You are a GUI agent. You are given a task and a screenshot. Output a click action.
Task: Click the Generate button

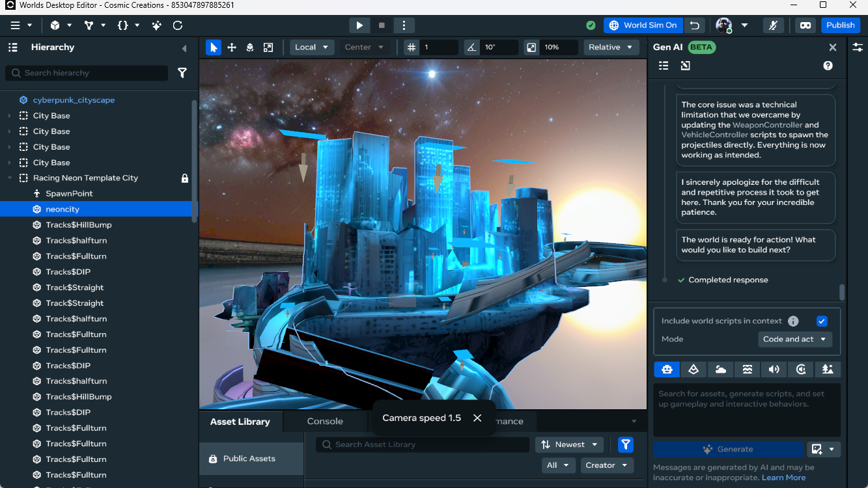pyautogui.click(x=728, y=450)
